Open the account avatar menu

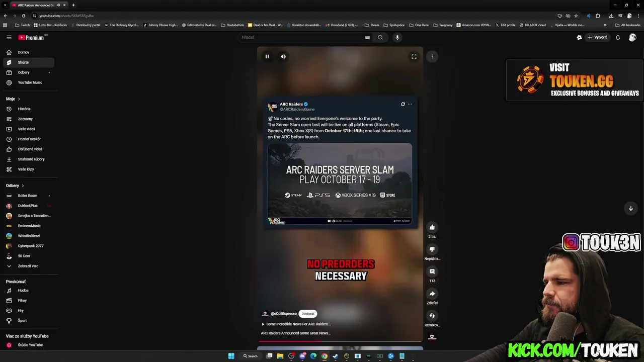click(632, 37)
